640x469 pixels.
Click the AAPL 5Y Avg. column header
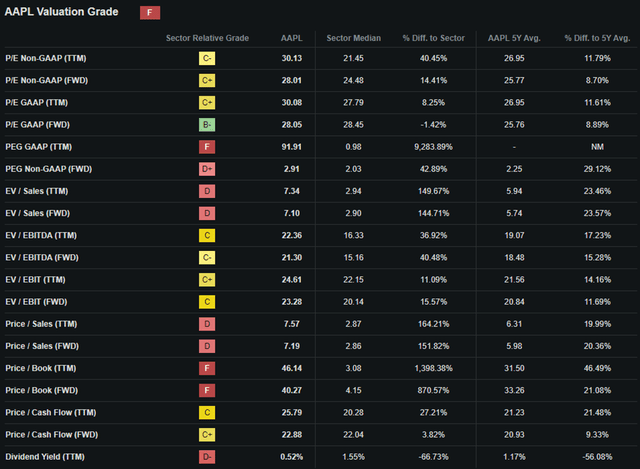click(x=514, y=38)
